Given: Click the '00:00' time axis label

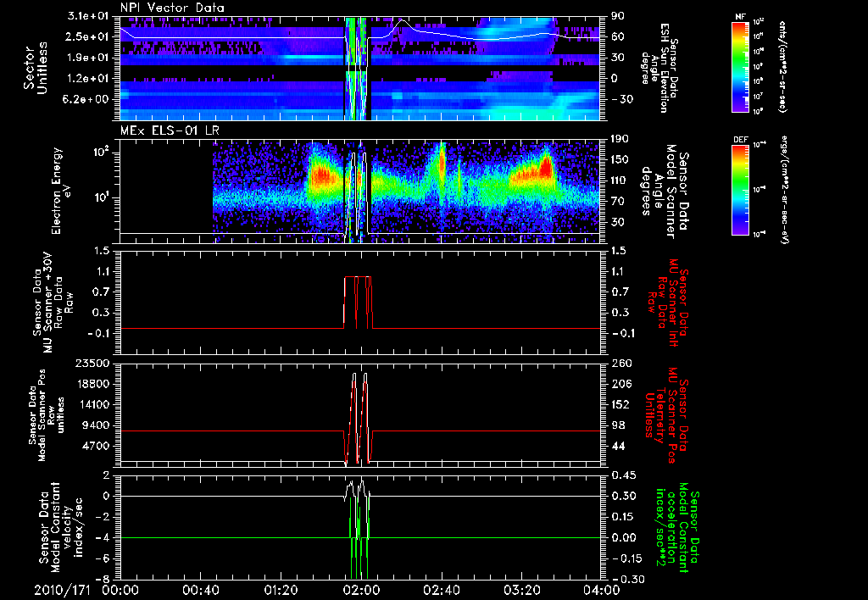Looking at the screenshot, I should [120, 590].
